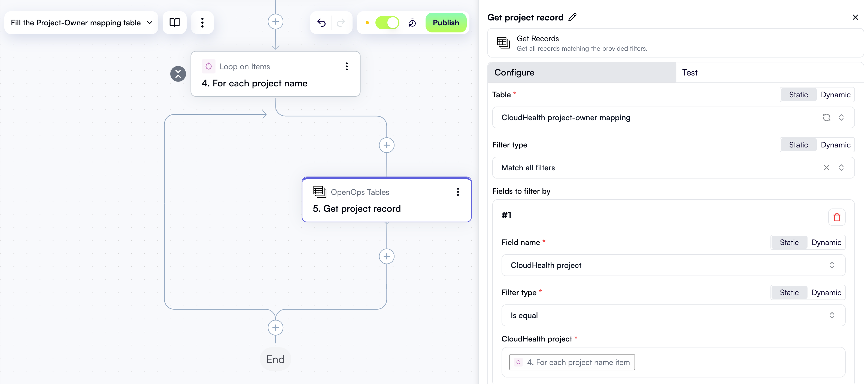The width and height of the screenshot is (868, 384).
Task: Toggle the workflow enabled switch
Action: point(387,23)
